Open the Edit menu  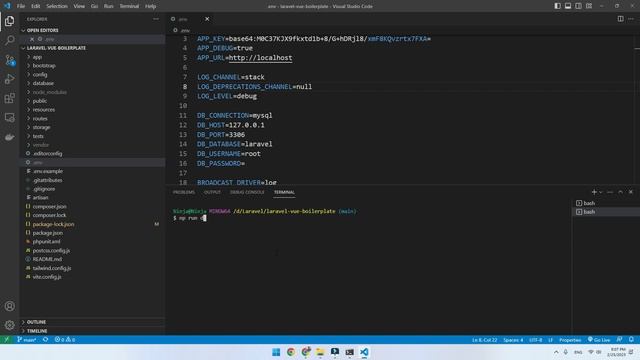[36, 6]
